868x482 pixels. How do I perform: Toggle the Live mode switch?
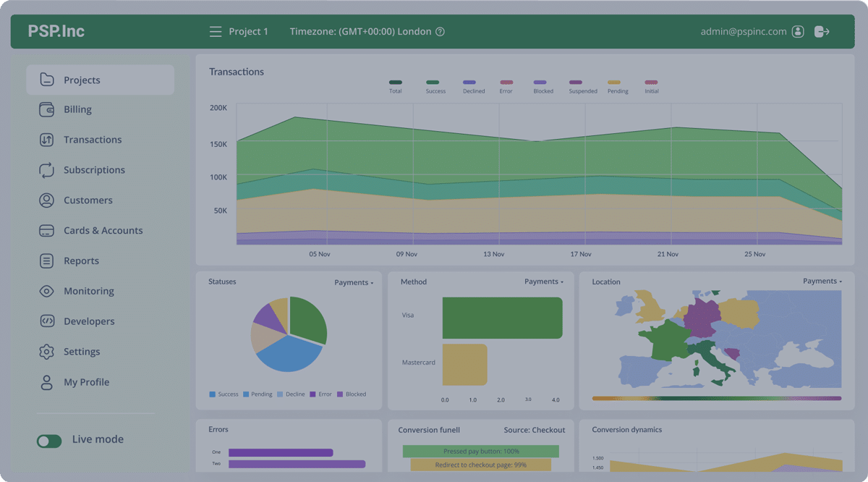coord(49,441)
